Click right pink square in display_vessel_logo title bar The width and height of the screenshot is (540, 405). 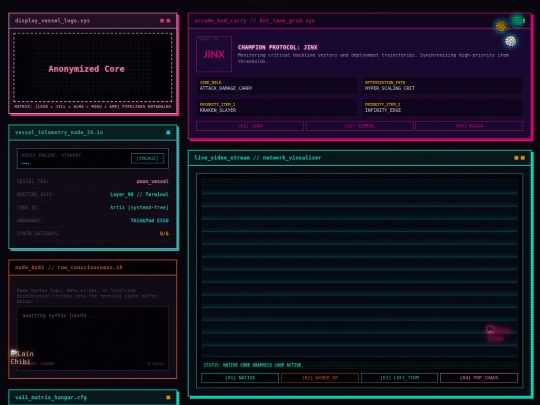point(168,21)
